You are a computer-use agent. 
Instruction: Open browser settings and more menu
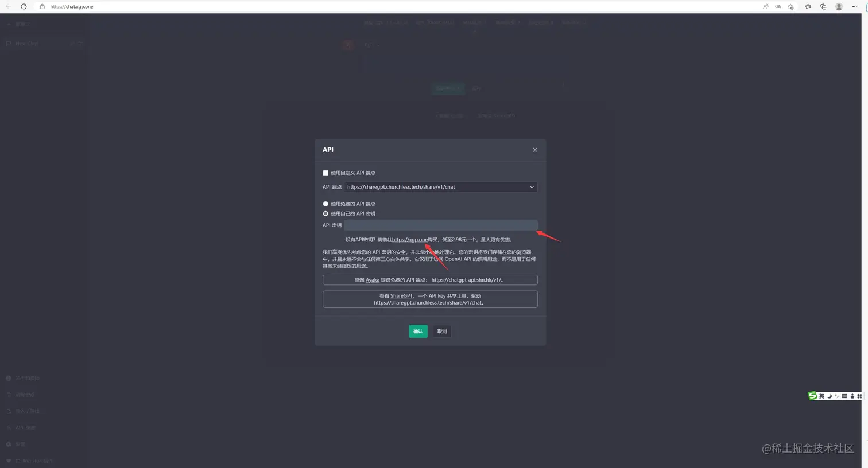click(855, 6)
